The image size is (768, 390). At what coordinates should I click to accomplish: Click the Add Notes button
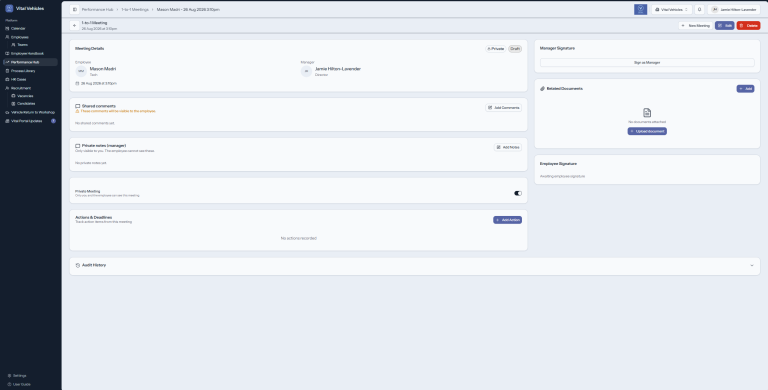[x=507, y=147]
